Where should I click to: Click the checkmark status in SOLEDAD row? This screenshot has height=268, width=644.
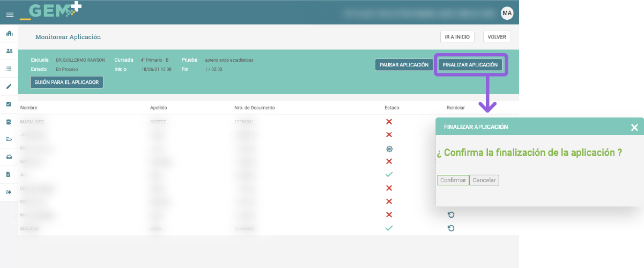point(389,228)
